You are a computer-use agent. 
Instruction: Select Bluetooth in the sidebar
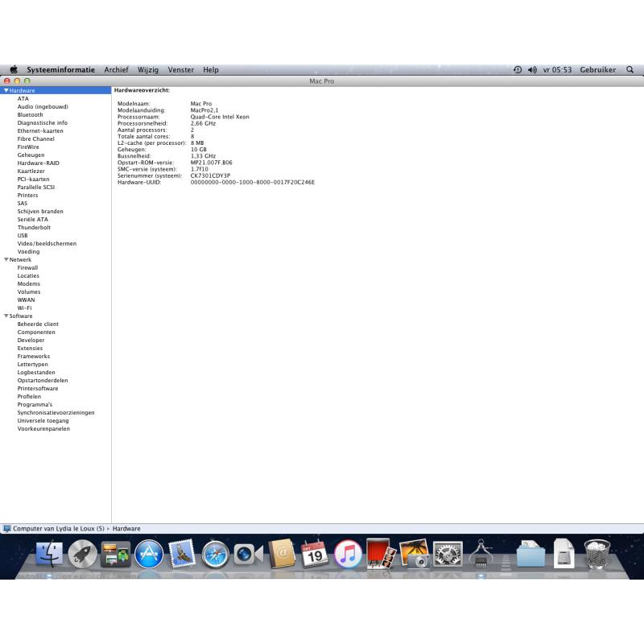(30, 114)
